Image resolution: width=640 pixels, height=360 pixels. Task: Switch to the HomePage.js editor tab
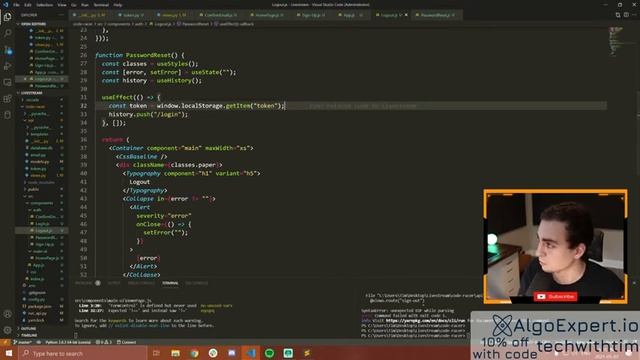click(x=267, y=15)
